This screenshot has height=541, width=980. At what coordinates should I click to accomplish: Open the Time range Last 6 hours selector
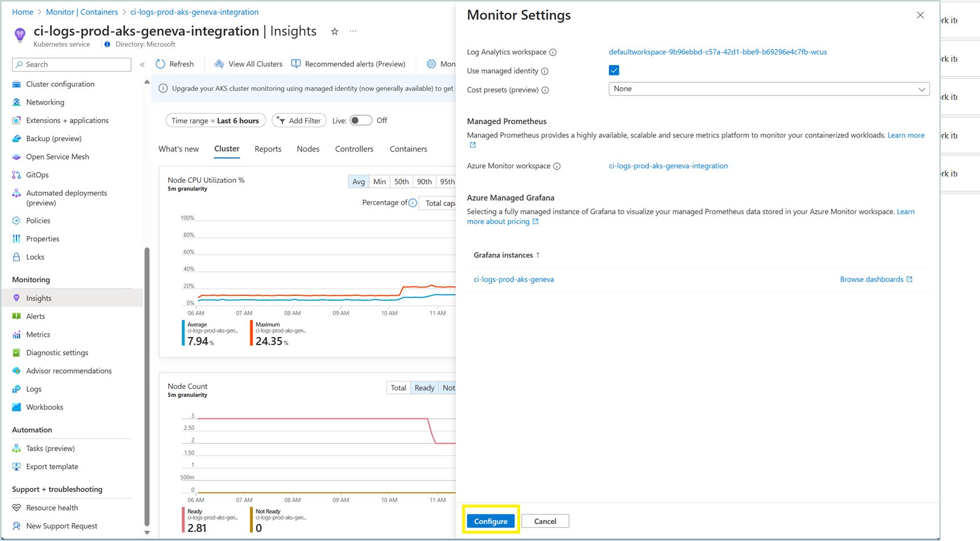216,120
